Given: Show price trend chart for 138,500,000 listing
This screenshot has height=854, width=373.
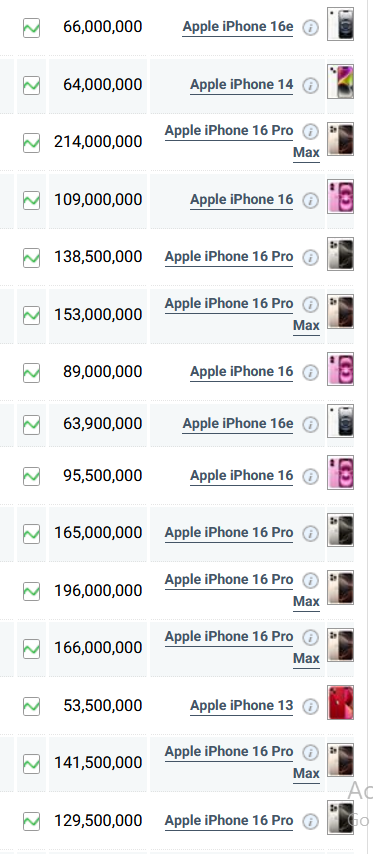Looking at the screenshot, I should pos(32,258).
